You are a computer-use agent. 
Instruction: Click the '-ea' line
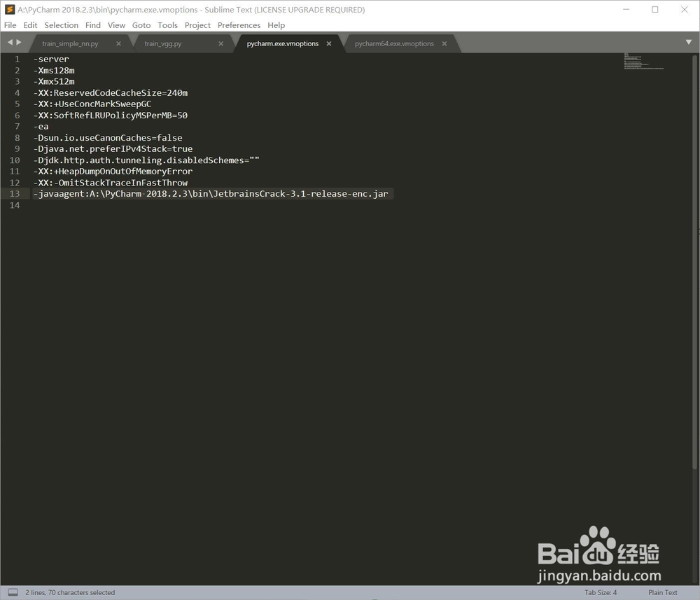[41, 126]
